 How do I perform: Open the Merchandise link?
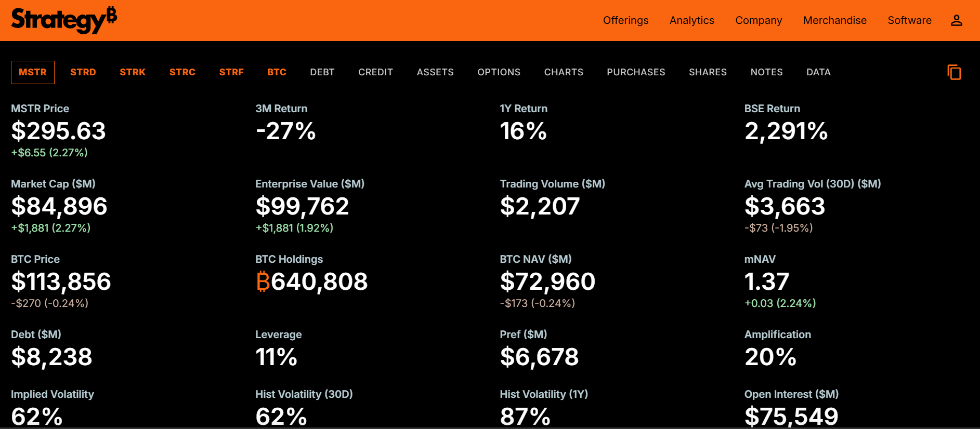[834, 20]
